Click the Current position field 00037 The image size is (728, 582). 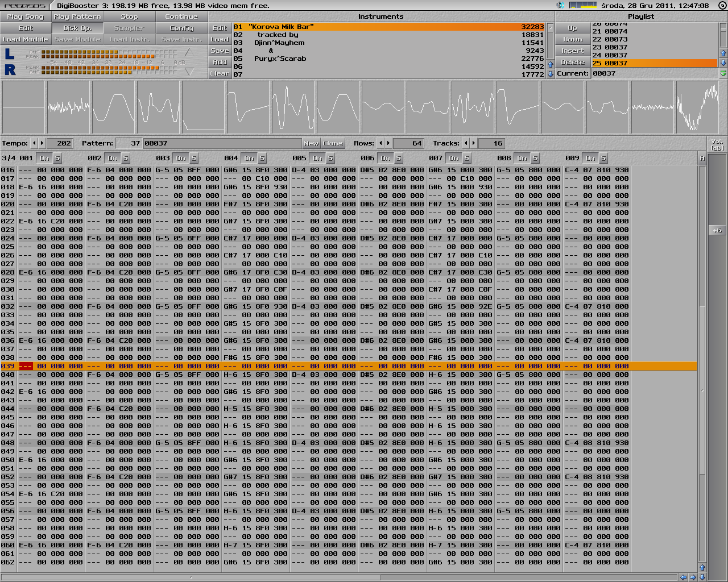tap(655, 73)
